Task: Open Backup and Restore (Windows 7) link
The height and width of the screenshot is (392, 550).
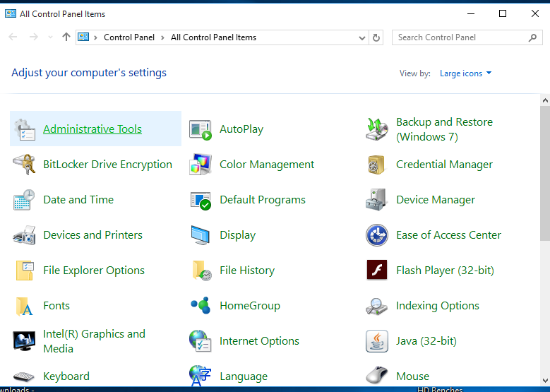Action: click(444, 129)
